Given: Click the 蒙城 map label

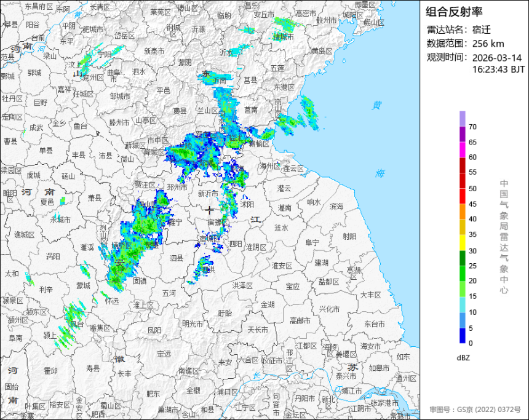Looking at the screenshot, I should click(x=83, y=286).
